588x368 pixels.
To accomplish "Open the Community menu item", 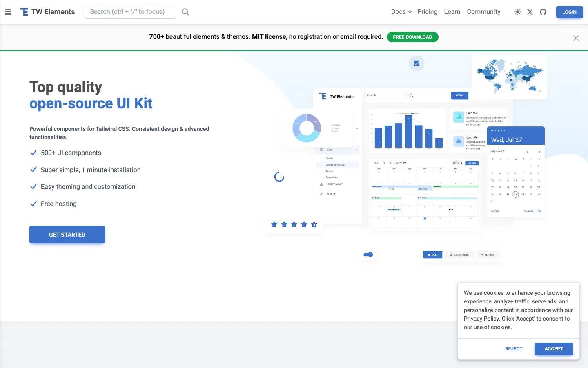I will [483, 12].
